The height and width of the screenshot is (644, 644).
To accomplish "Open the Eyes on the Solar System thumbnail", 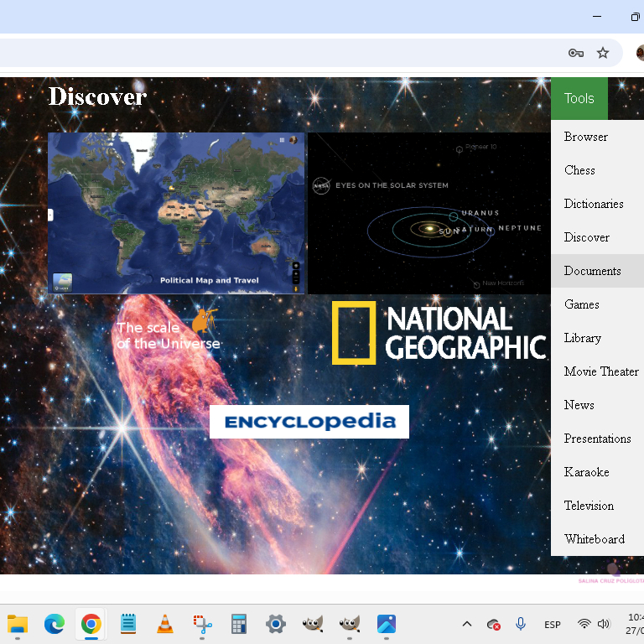I will (x=428, y=213).
